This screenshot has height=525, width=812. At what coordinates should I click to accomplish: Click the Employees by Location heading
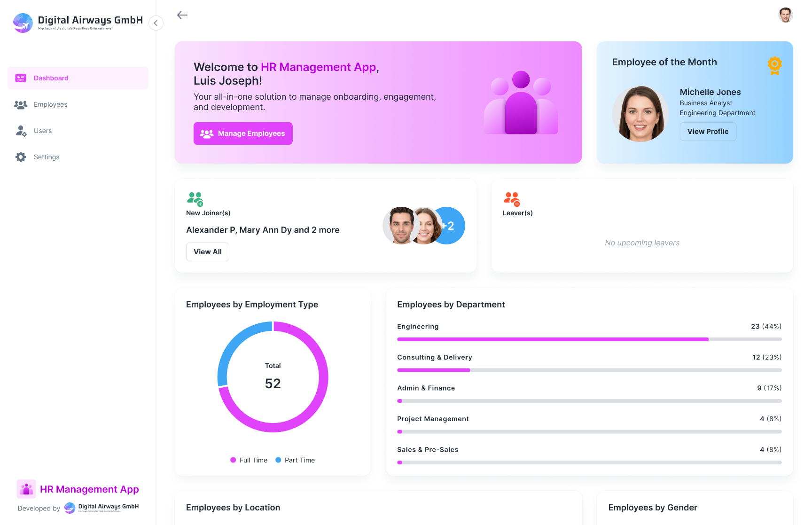click(233, 508)
